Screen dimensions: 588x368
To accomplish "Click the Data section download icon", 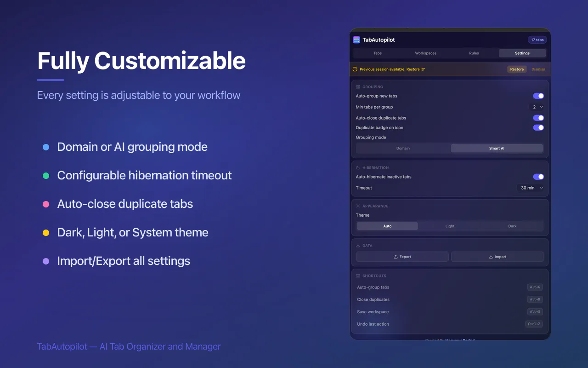I will coord(358,246).
